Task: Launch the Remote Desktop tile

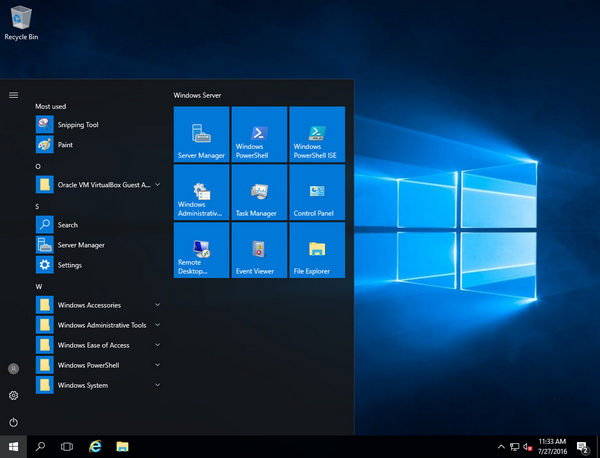Action: tap(201, 250)
